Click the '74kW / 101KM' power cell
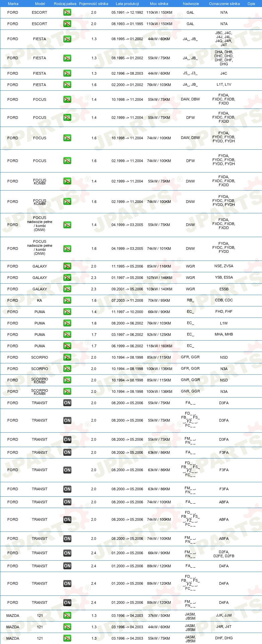 [159, 248]
